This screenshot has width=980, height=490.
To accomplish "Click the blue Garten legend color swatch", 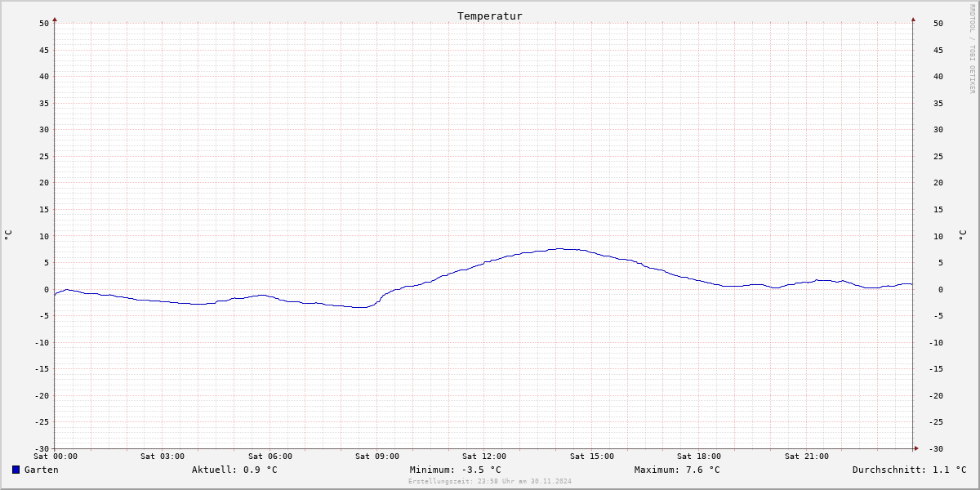I will [x=16, y=470].
